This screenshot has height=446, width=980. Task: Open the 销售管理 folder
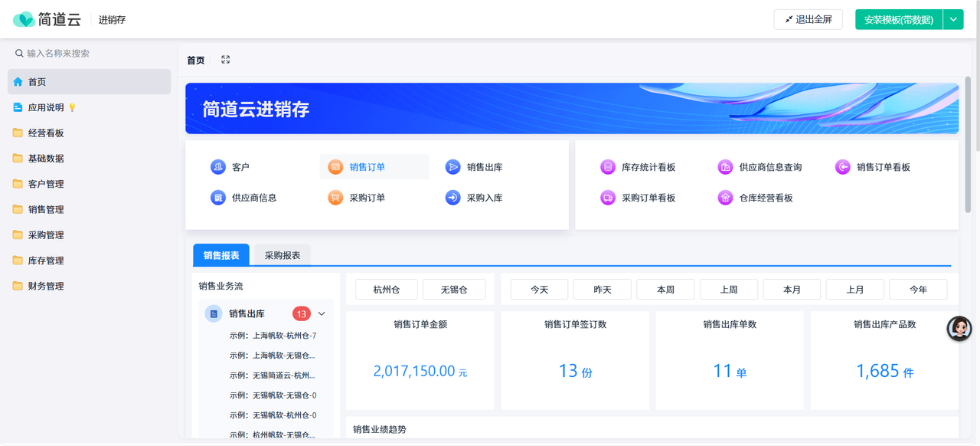(x=89, y=209)
